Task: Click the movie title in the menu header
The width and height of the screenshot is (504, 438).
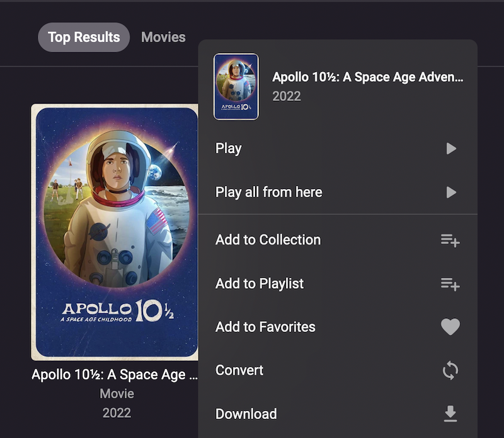Action: [367, 78]
